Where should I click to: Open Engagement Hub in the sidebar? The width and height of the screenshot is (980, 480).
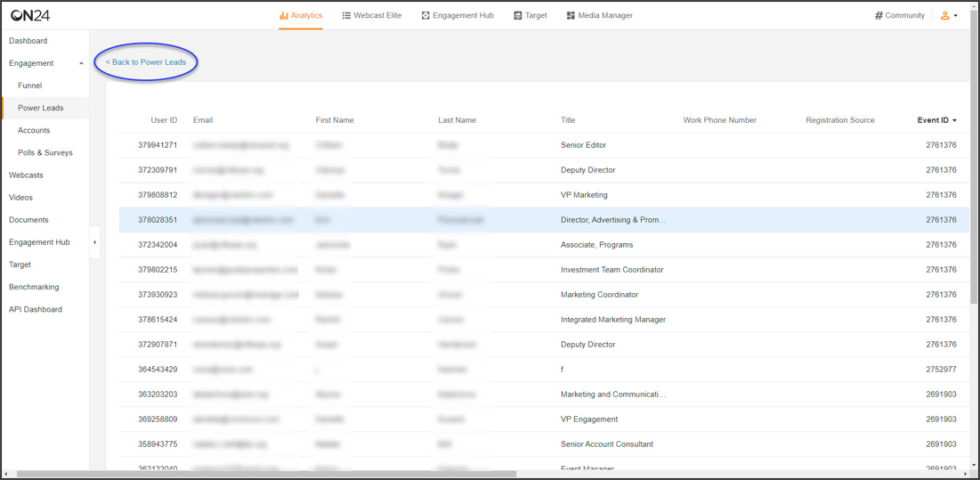coord(39,242)
